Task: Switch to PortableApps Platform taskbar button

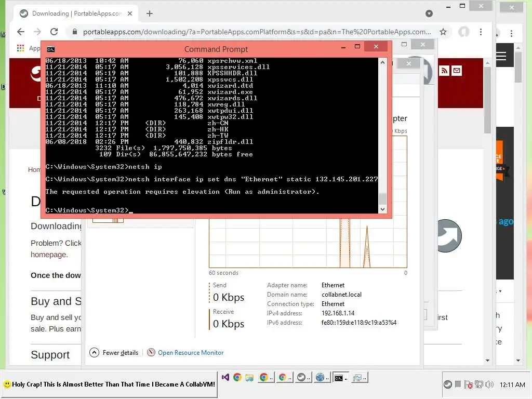Action: click(303, 377)
